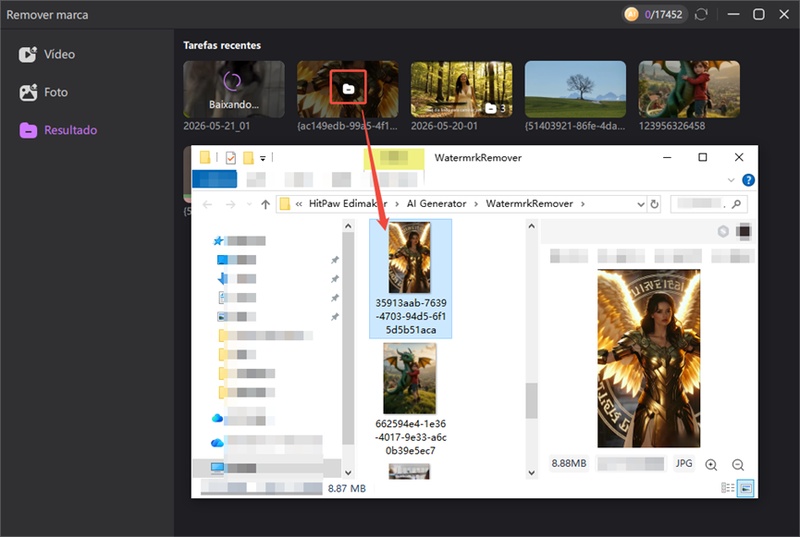The width and height of the screenshot is (800, 537).
Task: Click the Quick access star icon
Action: coord(218,241)
